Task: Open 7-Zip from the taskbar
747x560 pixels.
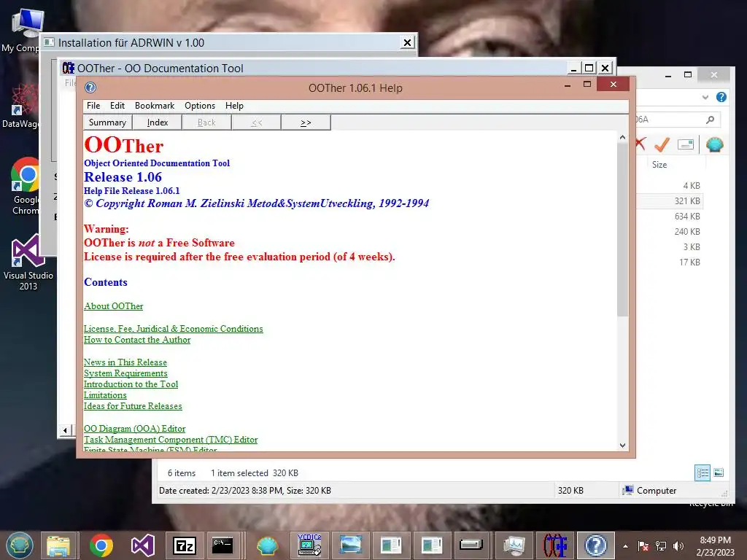Action: click(x=185, y=545)
